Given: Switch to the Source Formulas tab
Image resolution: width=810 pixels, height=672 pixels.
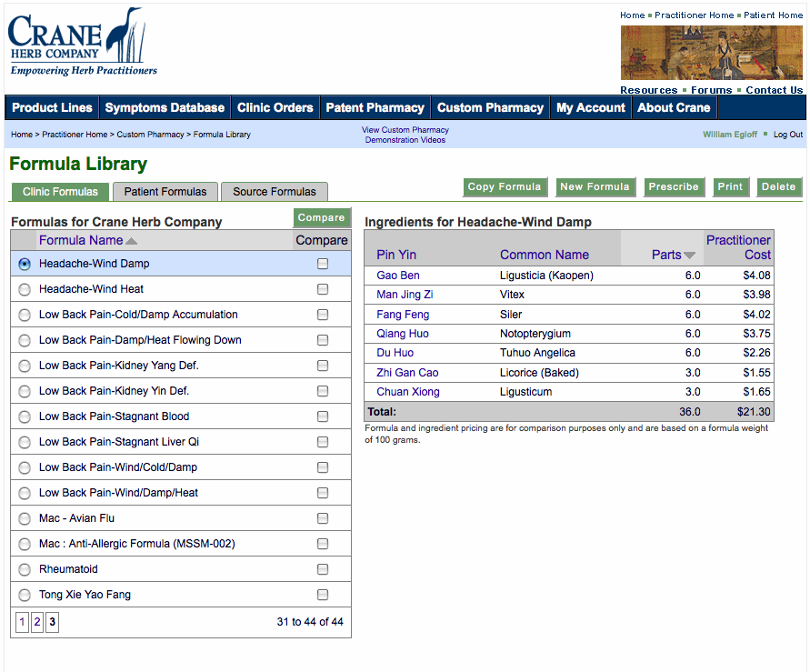Looking at the screenshot, I should click(275, 192).
